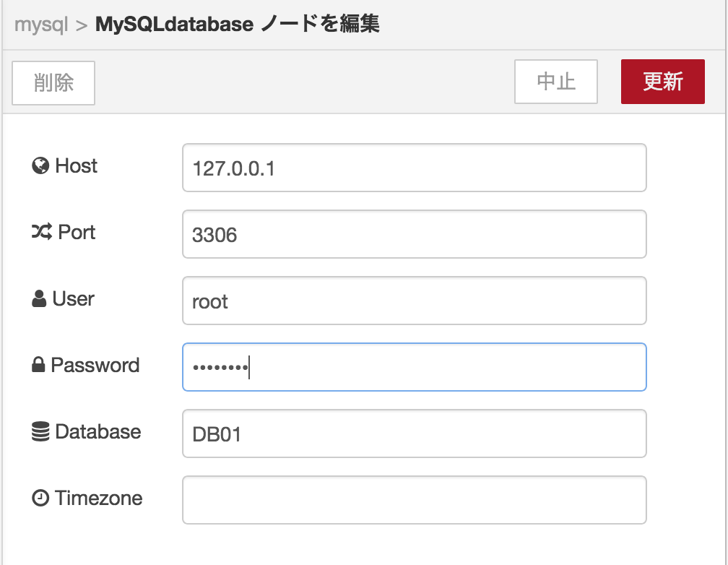Screen dimensions: 728x565
Task: Click the person icon beside User
Action: [x=39, y=299]
